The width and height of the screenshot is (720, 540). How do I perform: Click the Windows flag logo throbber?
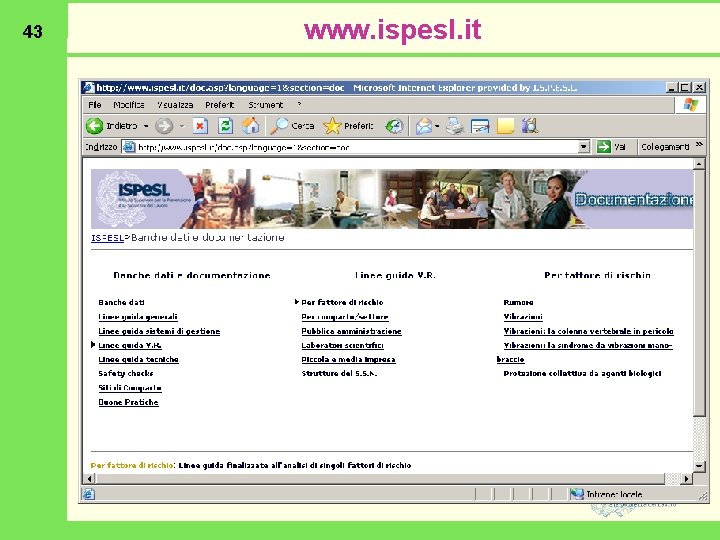tap(690, 105)
